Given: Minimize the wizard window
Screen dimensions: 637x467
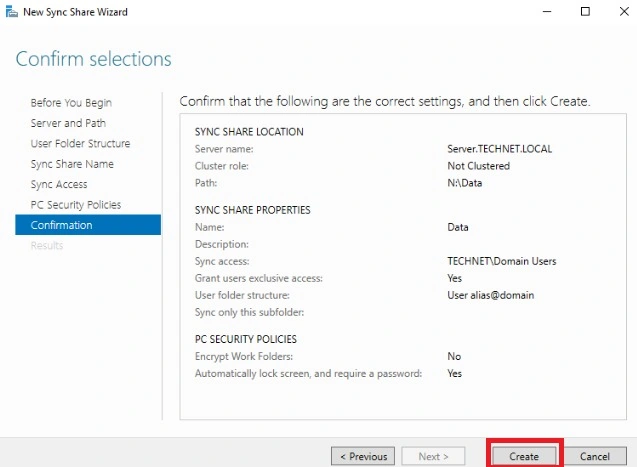Looking at the screenshot, I should (x=547, y=12).
